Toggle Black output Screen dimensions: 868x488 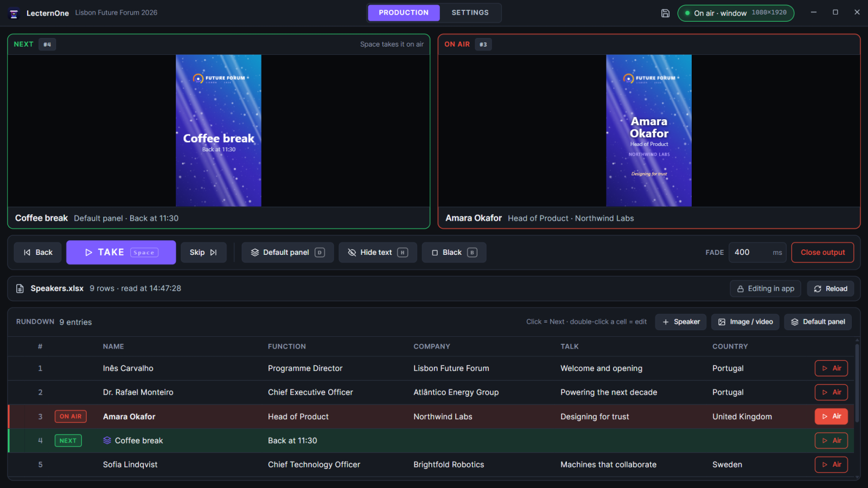tap(454, 253)
